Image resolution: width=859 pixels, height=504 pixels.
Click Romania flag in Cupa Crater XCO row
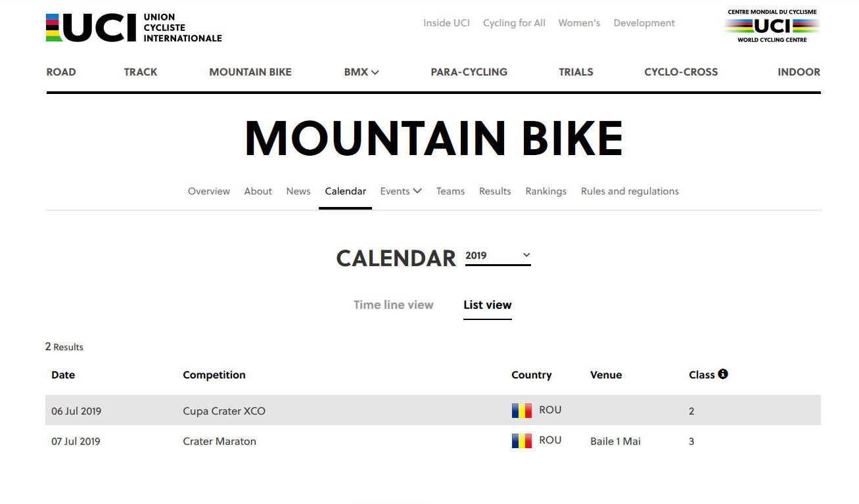coord(522,411)
